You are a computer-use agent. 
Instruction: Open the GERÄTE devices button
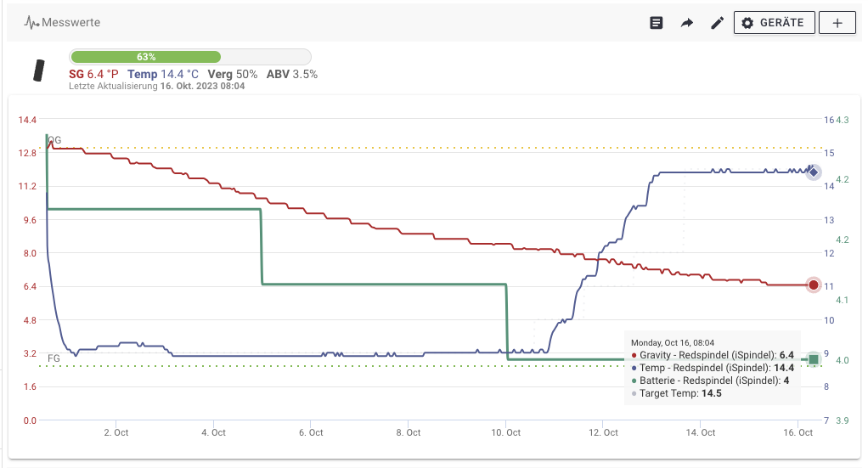click(773, 23)
